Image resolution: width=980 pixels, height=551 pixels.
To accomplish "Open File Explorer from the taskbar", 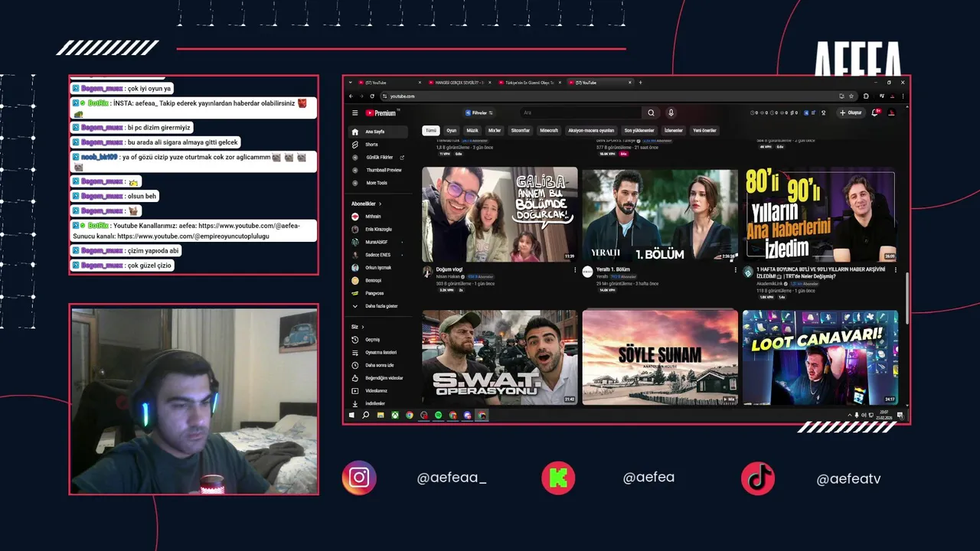I will pyautogui.click(x=381, y=415).
